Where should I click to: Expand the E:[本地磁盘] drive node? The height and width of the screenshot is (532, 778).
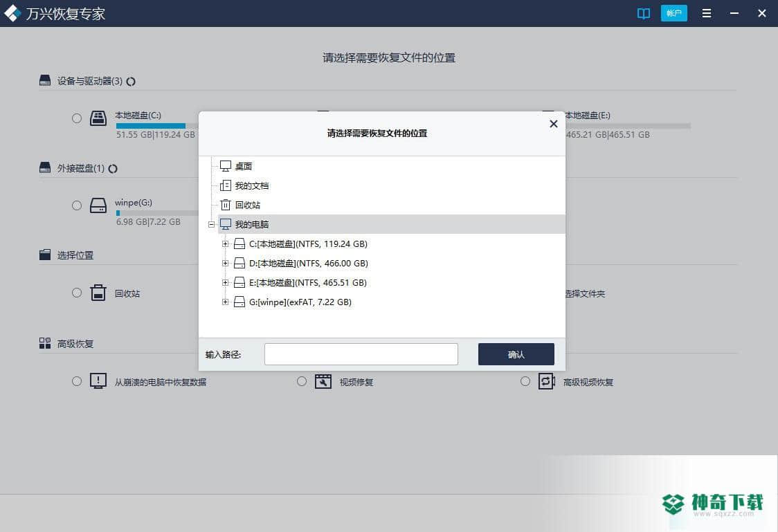click(x=225, y=283)
